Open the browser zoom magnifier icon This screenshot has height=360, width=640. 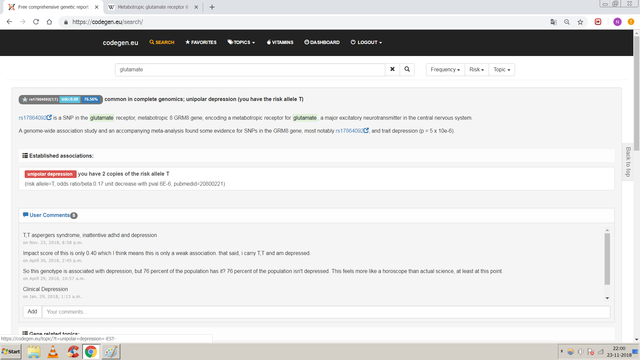click(567, 22)
